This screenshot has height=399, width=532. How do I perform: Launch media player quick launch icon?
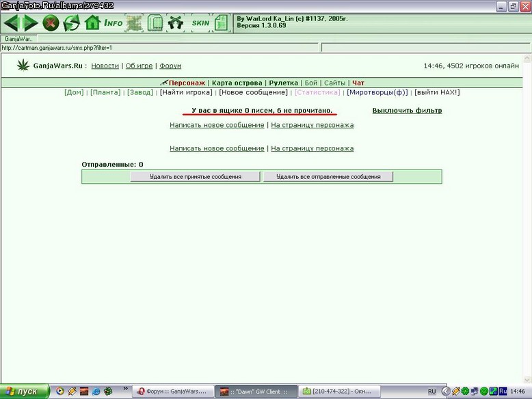[59, 391]
